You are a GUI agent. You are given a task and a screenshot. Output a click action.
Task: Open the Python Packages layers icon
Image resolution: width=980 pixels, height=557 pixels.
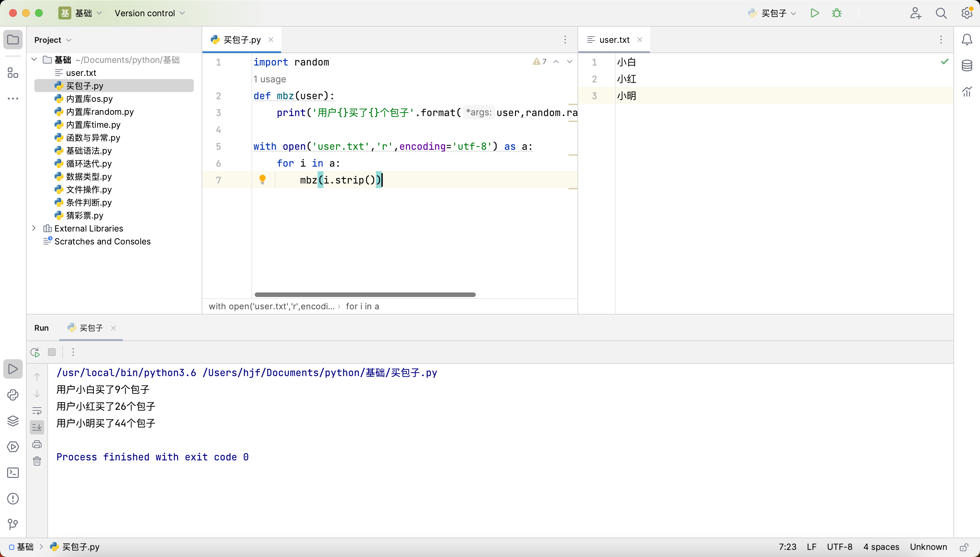click(13, 421)
